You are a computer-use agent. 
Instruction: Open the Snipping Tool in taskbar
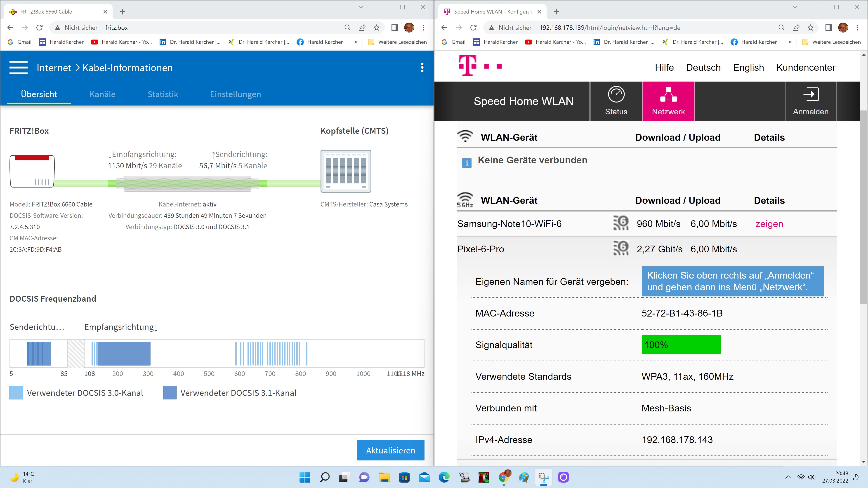[543, 477]
